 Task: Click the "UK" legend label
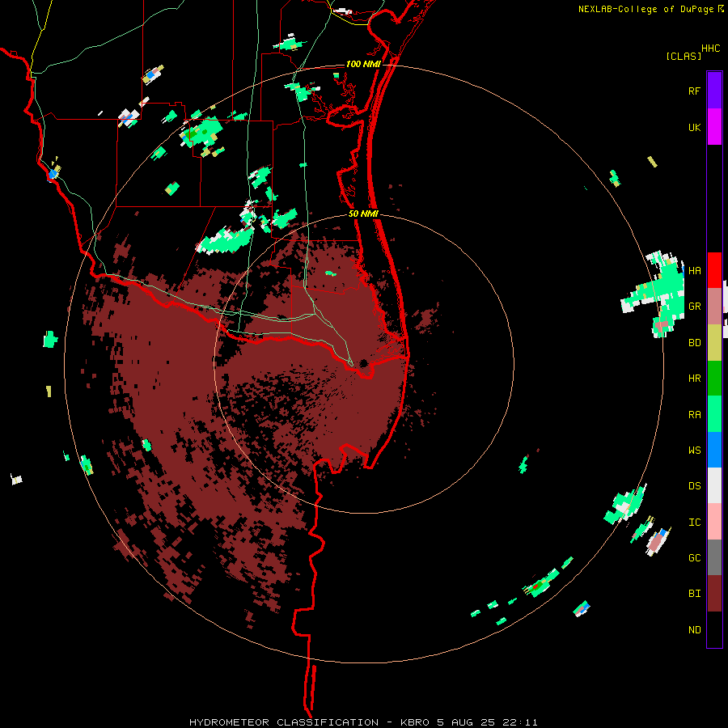coord(694,127)
